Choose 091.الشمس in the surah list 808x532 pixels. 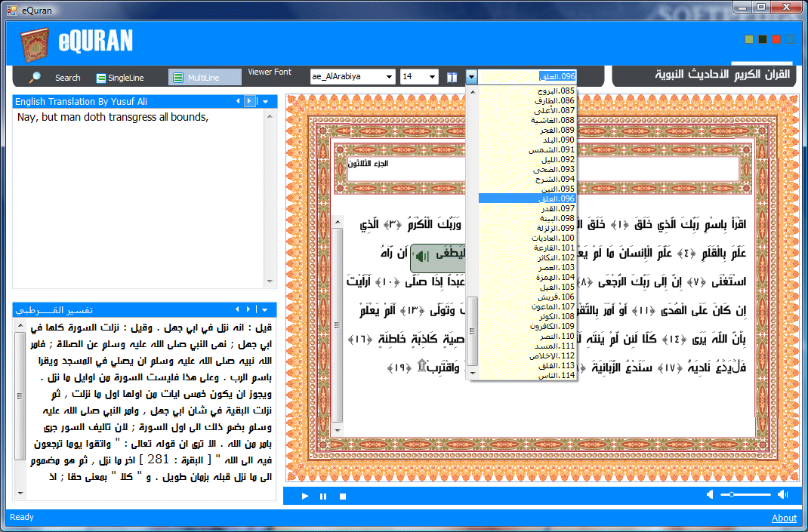pos(527,149)
